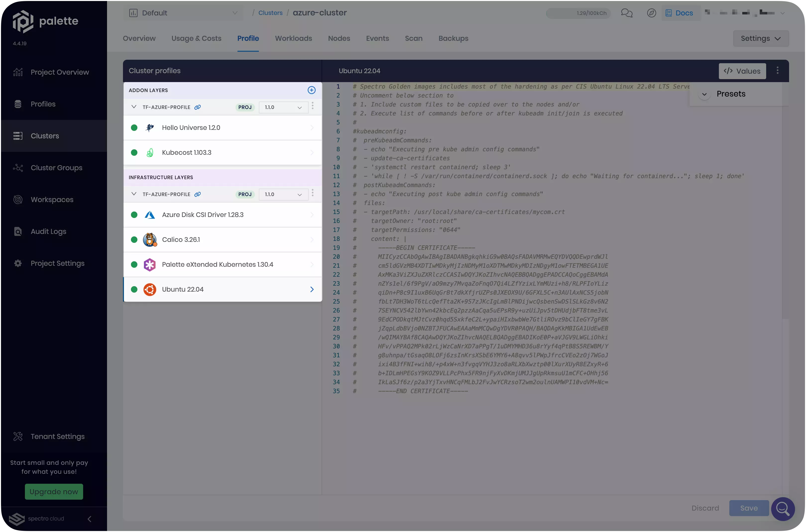The image size is (806, 532).
Task: Open the addon layer version dropdown 11.0
Action: click(x=283, y=107)
